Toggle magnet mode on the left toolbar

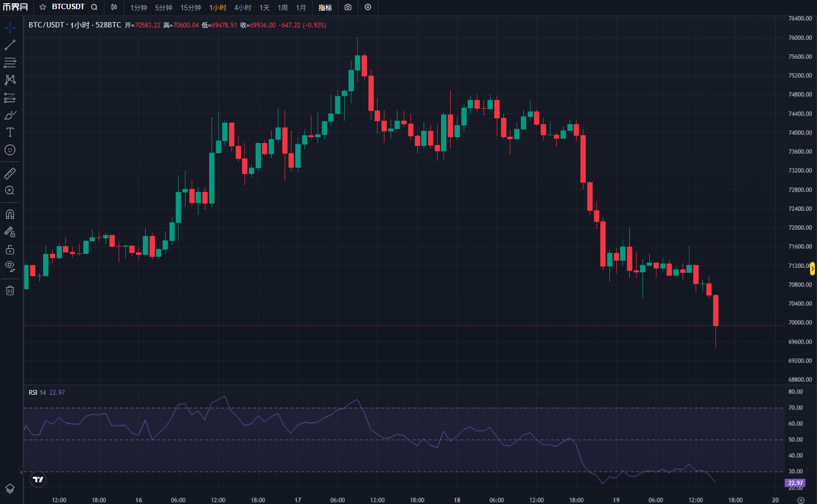(x=10, y=214)
